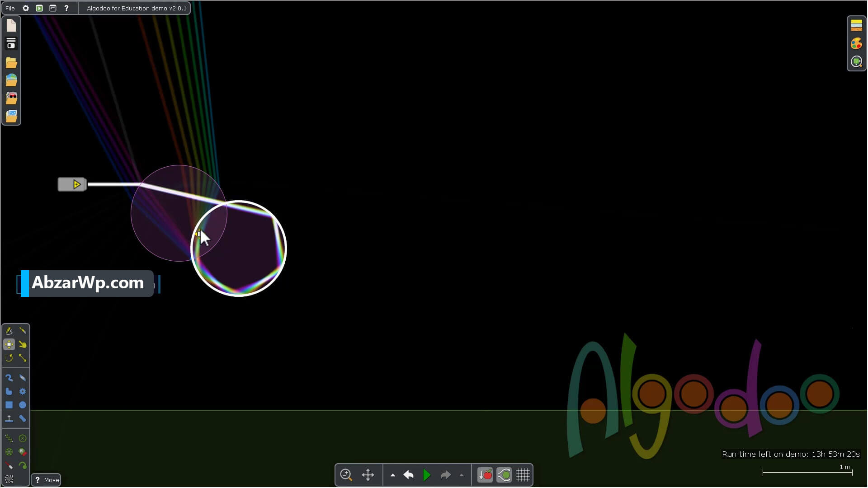This screenshot has width=868, height=488.
Task: Open the File menu
Action: (10, 8)
